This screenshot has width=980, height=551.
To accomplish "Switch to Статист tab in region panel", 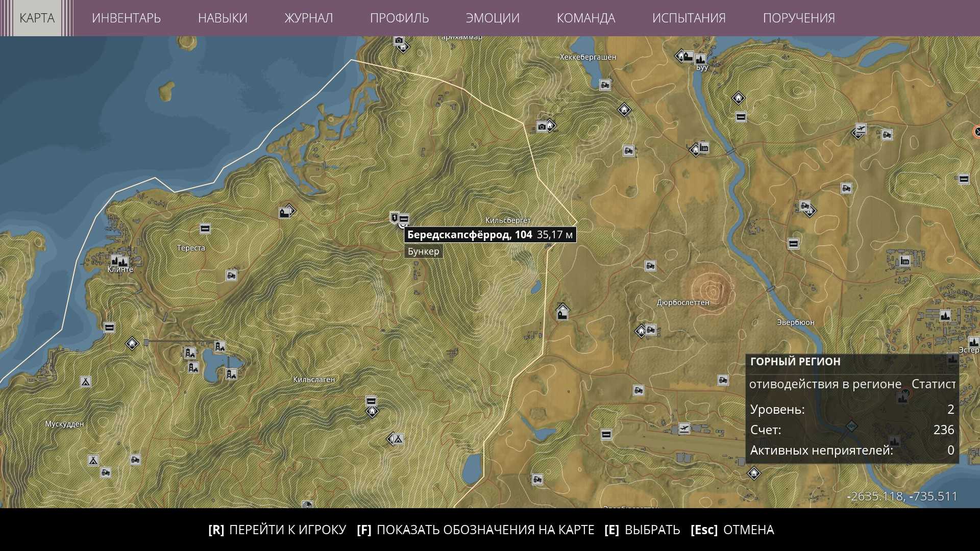I will (x=933, y=384).
